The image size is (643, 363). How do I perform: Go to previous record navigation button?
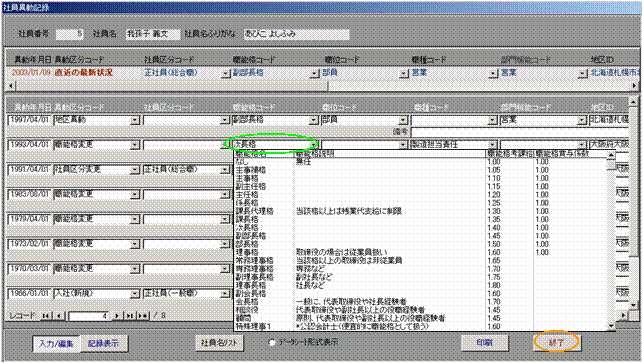point(60,316)
